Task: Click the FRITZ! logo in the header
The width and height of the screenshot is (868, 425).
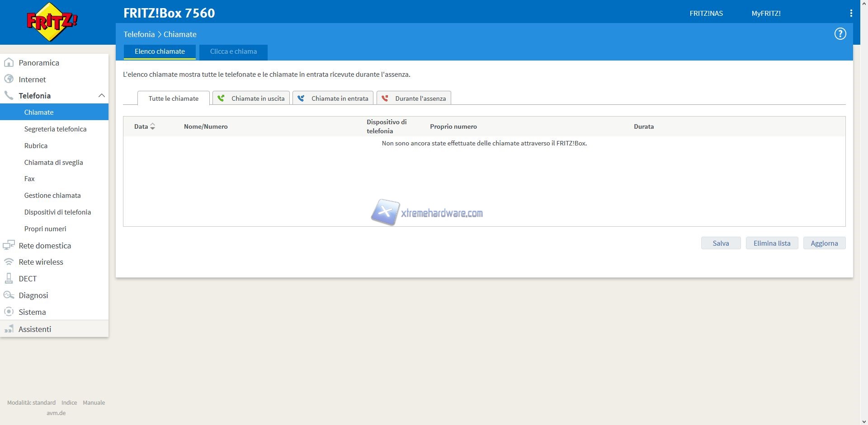Action: tap(52, 22)
